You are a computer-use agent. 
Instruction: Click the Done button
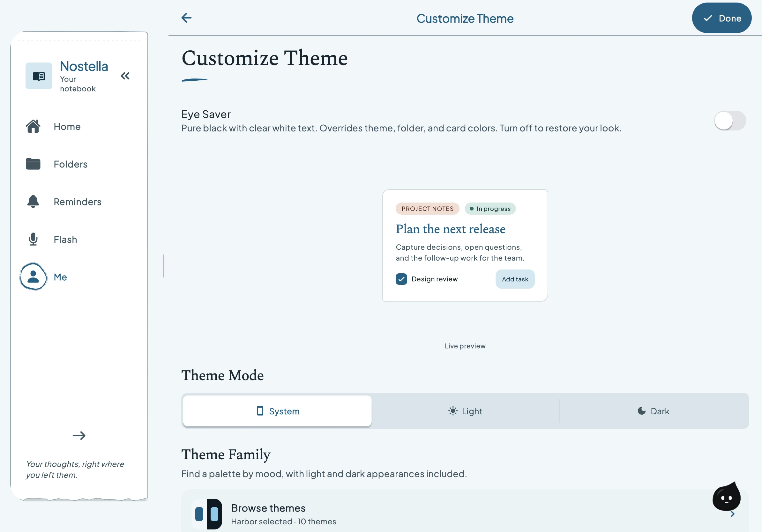(721, 18)
